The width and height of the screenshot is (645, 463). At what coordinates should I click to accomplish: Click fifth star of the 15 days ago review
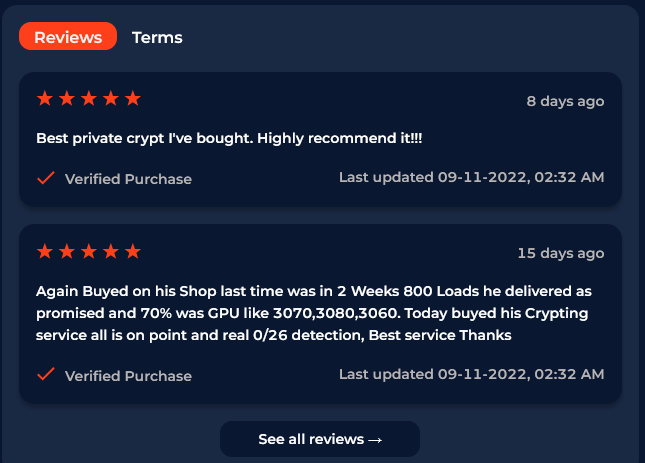point(133,251)
